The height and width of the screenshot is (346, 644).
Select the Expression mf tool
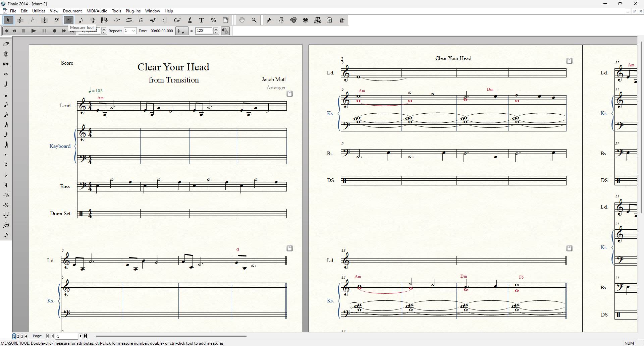click(x=153, y=20)
